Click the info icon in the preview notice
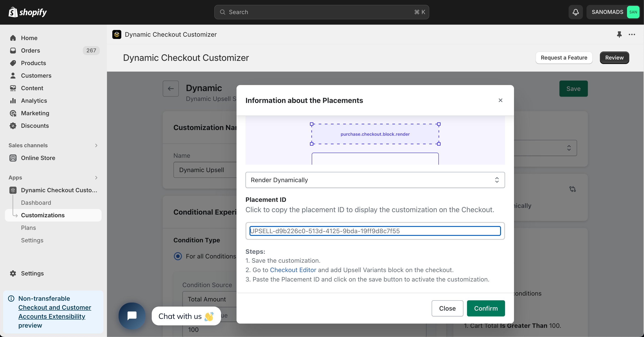The image size is (644, 337). 11,298
